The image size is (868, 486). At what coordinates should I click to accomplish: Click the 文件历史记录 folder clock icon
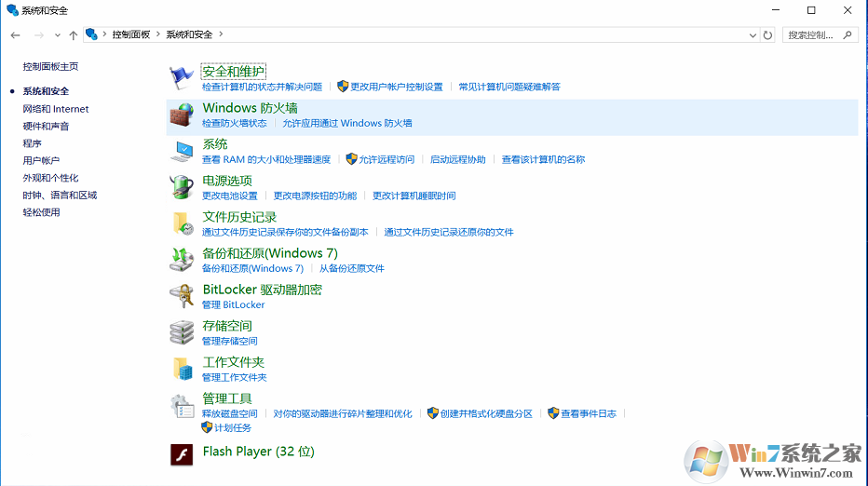coord(183,223)
